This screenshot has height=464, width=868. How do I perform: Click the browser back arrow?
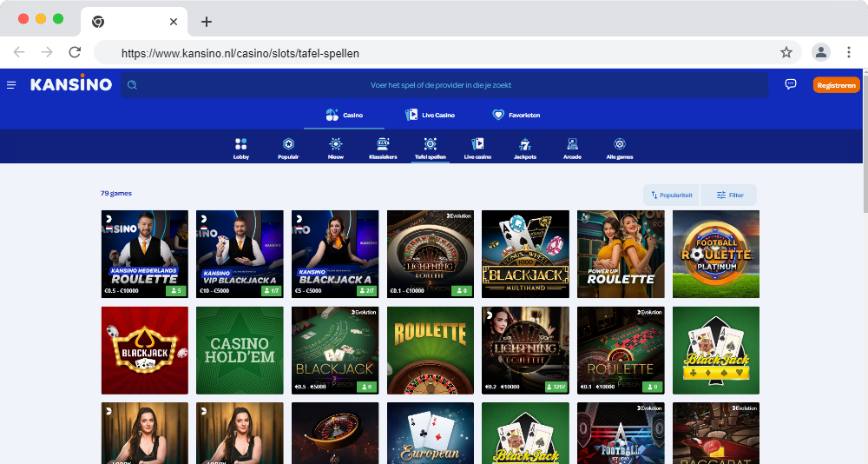[x=19, y=52]
